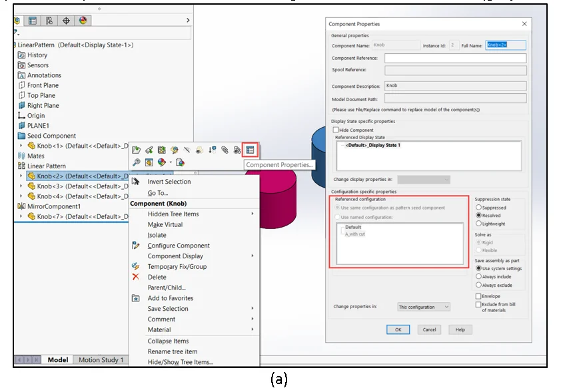The height and width of the screenshot is (392, 561).
Task: Click Edit Component sketch icon in toolbar
Action: (x=175, y=150)
